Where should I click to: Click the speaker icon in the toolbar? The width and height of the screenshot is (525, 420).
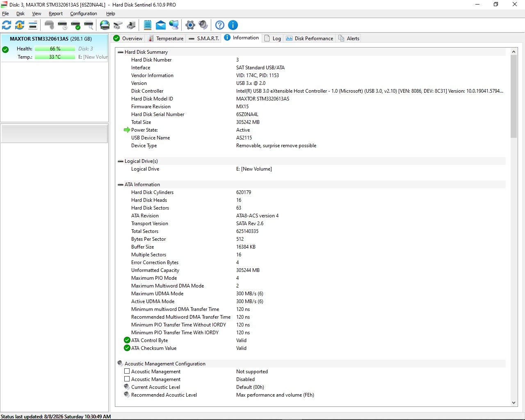(x=203, y=25)
